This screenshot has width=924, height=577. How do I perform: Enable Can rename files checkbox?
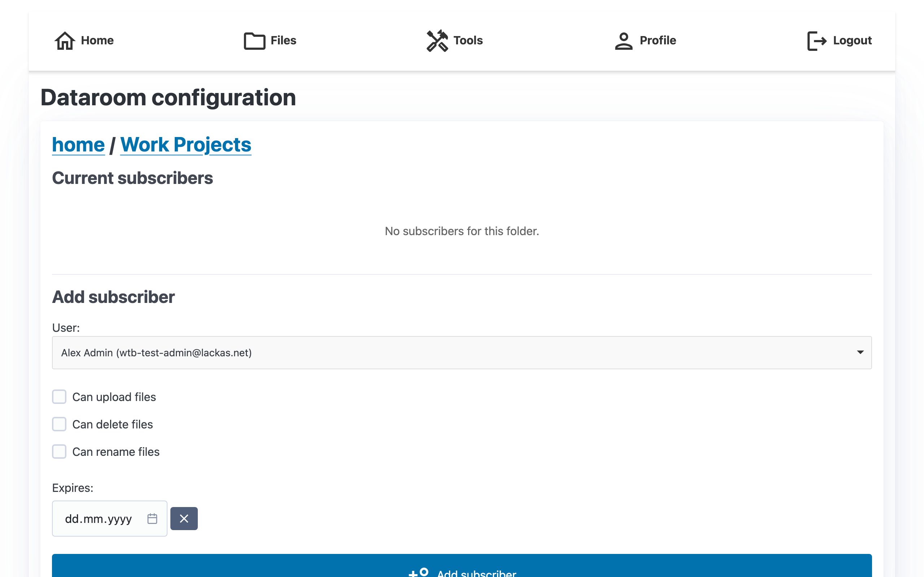(x=59, y=452)
